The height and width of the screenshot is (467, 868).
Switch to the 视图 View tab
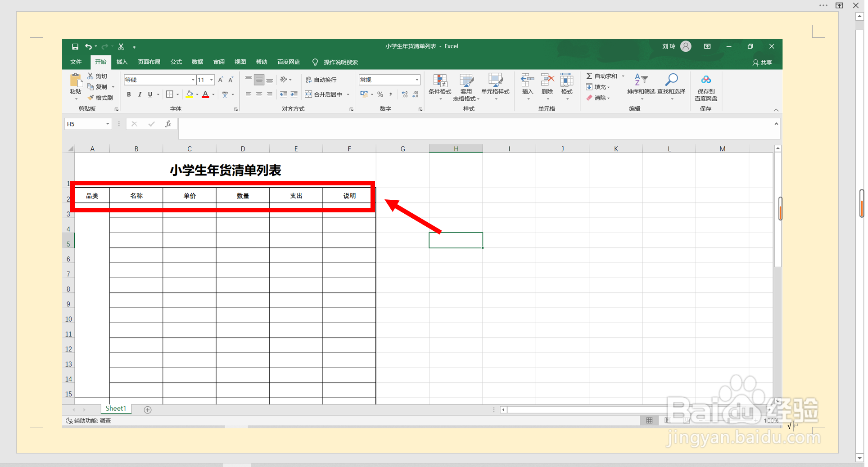(240, 62)
